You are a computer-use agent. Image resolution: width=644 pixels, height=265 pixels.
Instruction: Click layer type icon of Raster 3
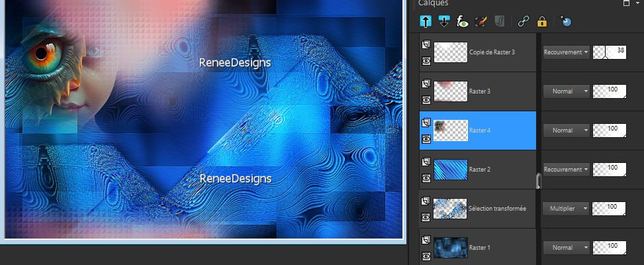[426, 84]
